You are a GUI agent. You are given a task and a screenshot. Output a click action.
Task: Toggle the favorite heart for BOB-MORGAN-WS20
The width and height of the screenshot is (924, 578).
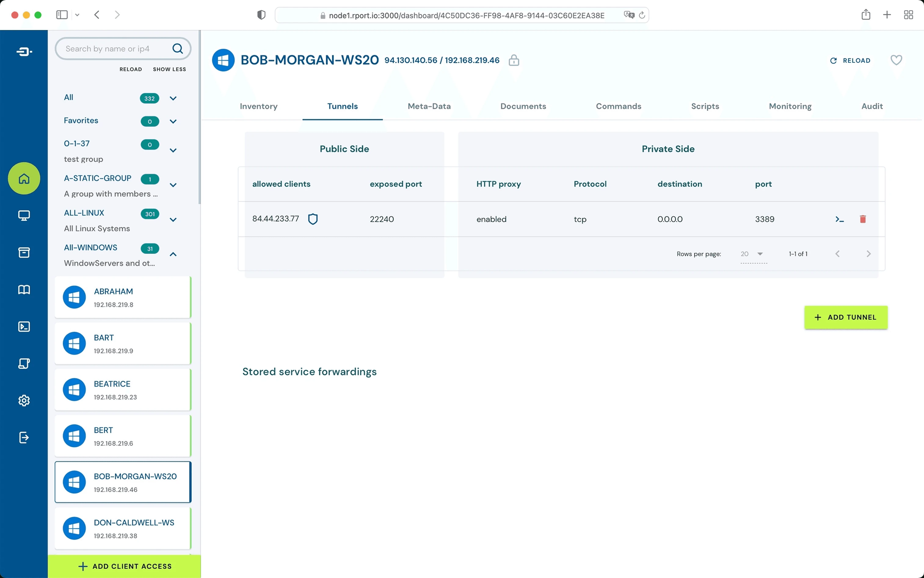tap(896, 60)
